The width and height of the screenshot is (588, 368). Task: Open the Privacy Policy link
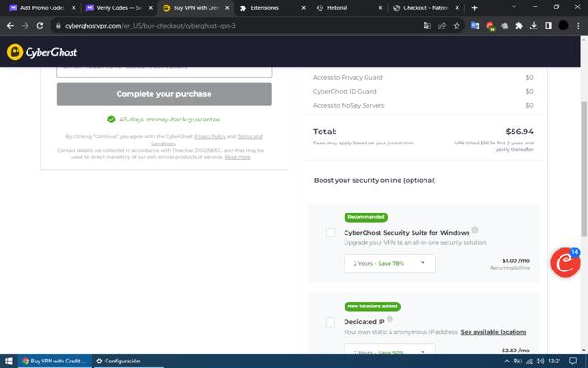[209, 136]
